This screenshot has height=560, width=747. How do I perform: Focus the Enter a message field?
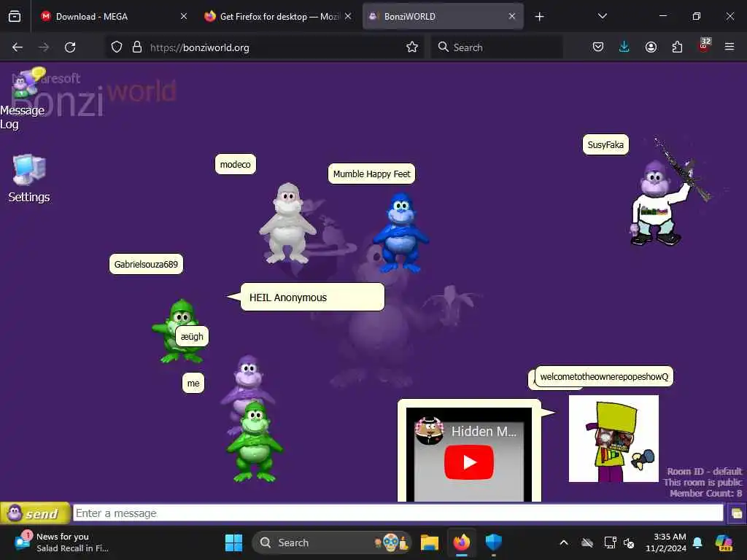coord(398,513)
